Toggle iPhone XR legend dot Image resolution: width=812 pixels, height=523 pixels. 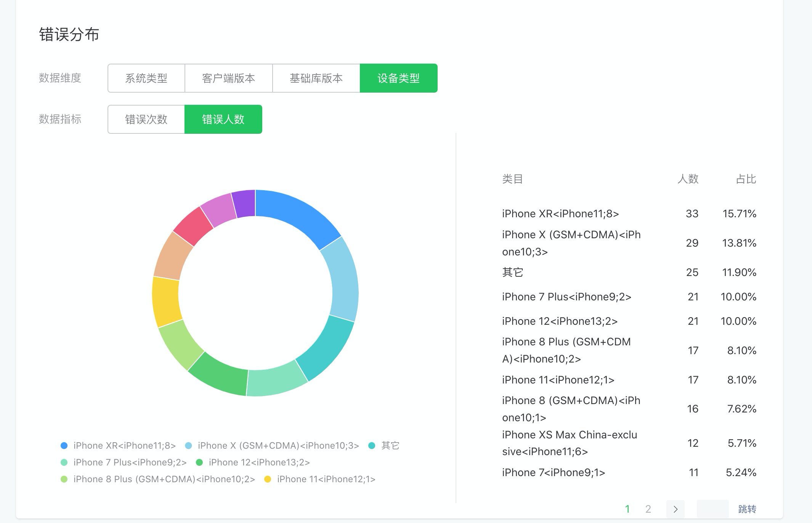click(64, 446)
